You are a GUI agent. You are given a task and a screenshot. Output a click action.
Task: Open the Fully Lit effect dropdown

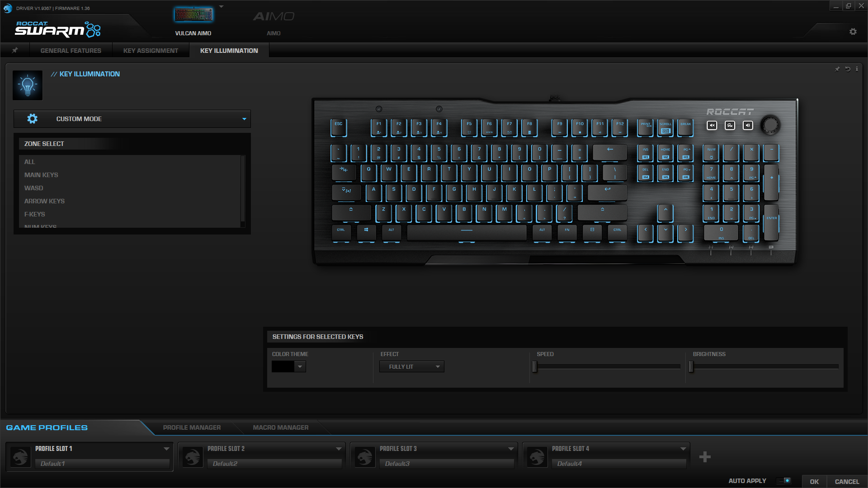coord(412,366)
